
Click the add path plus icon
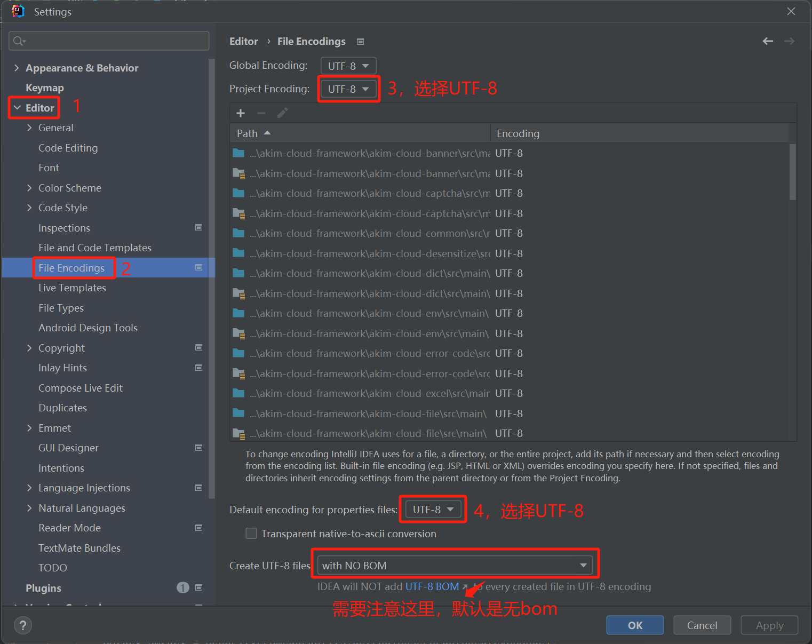pos(241,113)
